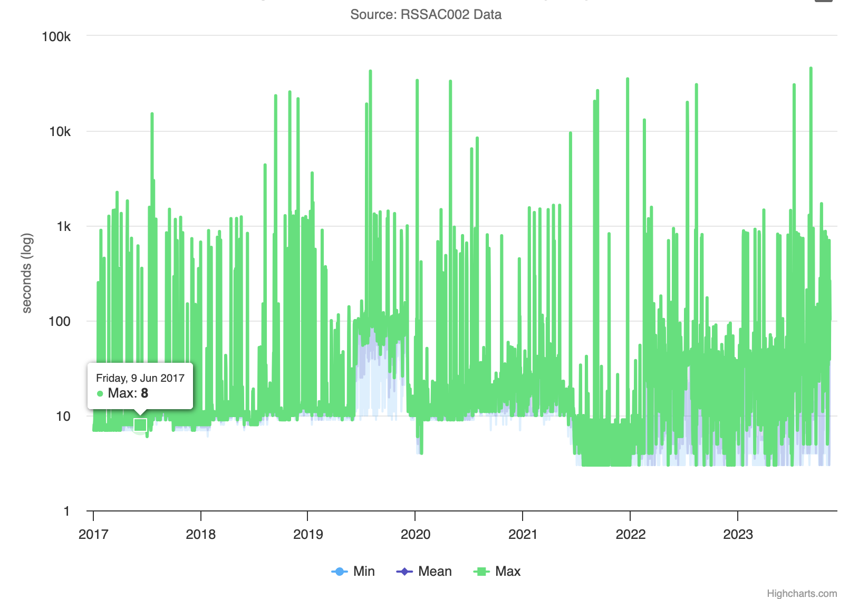The height and width of the screenshot is (599, 868).
Task: Click the 1k y-axis label
Action: pos(63,226)
